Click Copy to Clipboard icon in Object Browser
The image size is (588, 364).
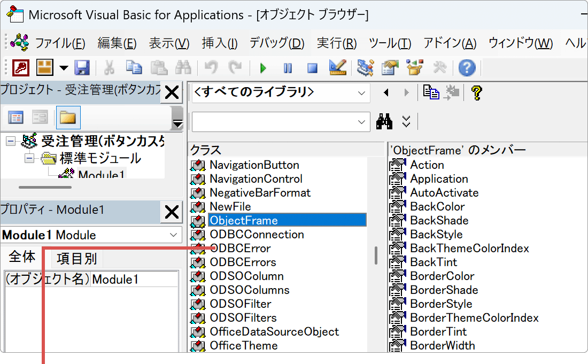point(431,92)
